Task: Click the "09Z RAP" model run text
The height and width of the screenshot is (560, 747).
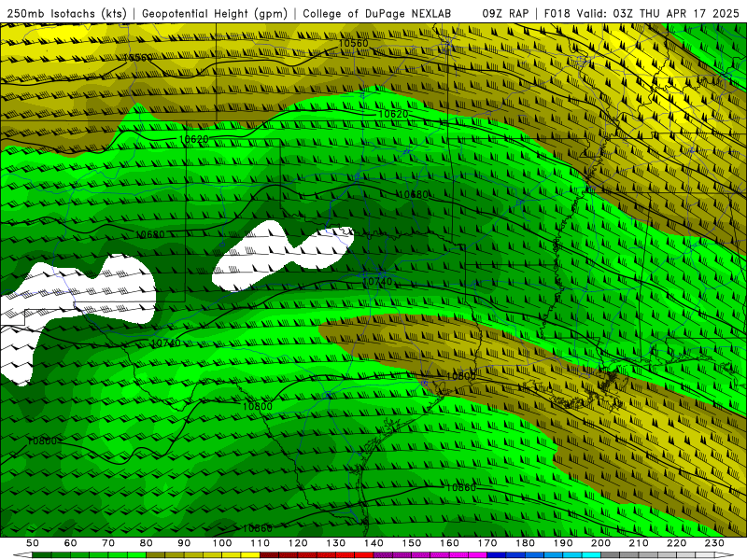Action: [505, 14]
